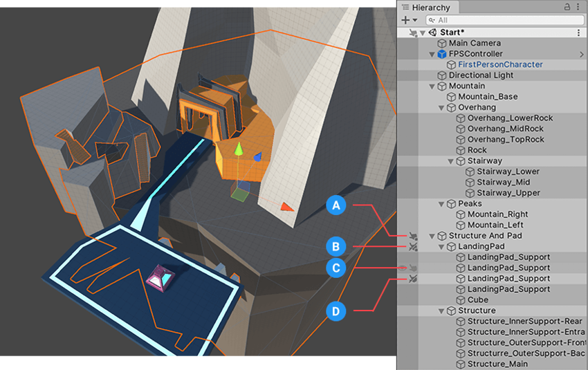Open the Start scene context menu
Viewport: 588px width, 370px height.
[x=578, y=33]
